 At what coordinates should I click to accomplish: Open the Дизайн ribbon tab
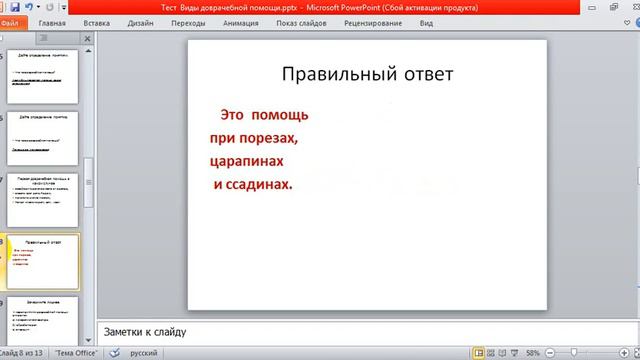coord(140,23)
